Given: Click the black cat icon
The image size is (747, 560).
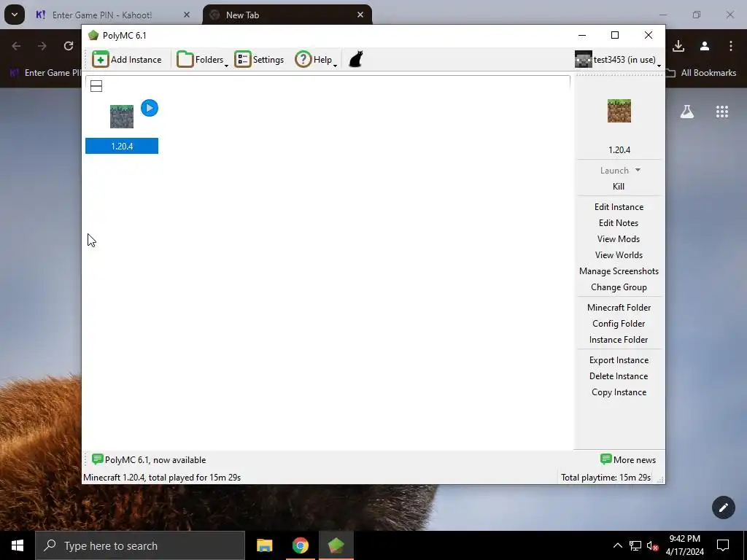Looking at the screenshot, I should tap(356, 60).
